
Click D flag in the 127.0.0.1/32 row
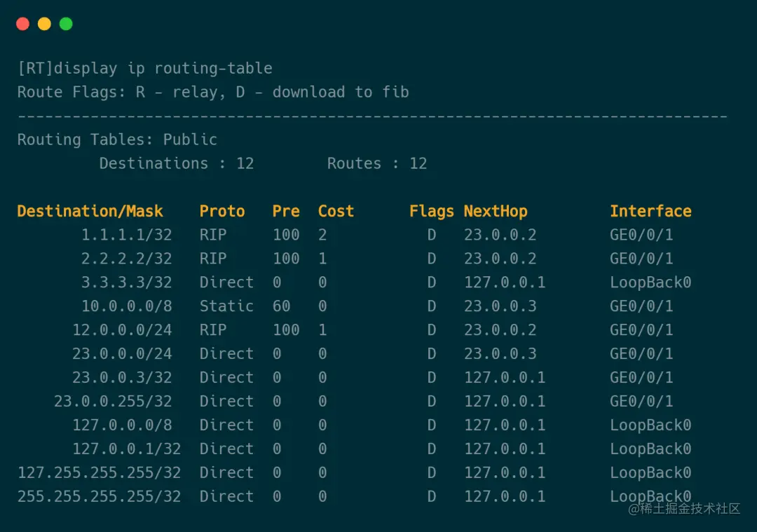(432, 449)
